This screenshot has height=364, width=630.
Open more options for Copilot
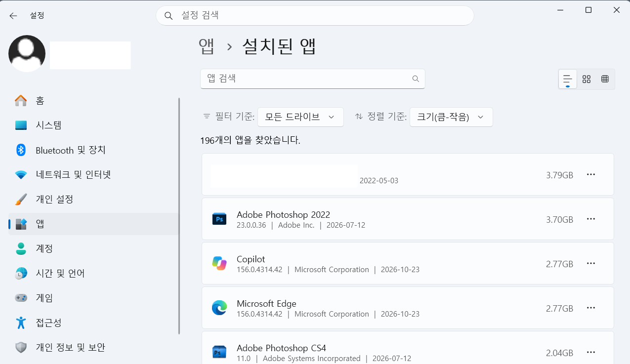(590, 264)
